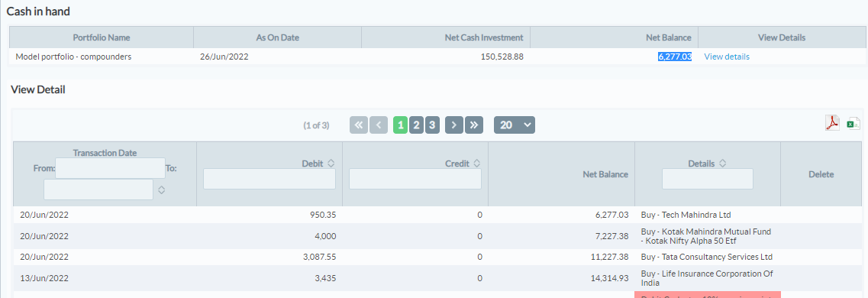Sort by the Details column
The height and width of the screenshot is (298, 868).
pyautogui.click(x=722, y=164)
